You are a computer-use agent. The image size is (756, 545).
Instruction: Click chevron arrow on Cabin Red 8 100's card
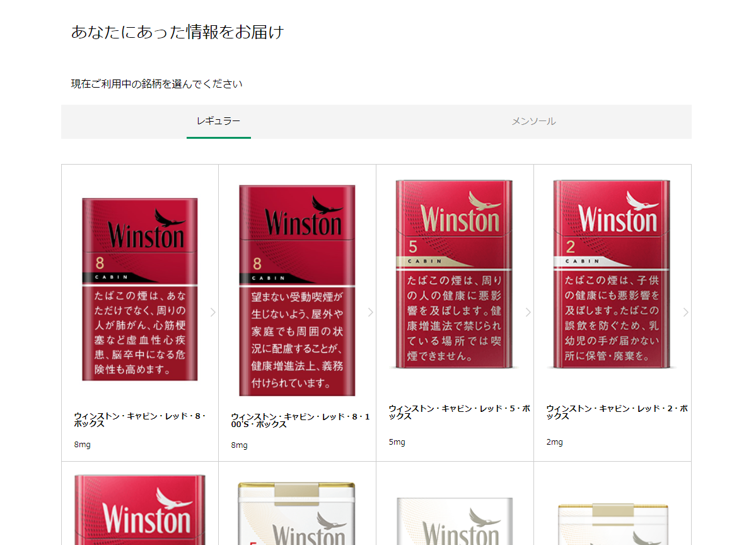[370, 312]
